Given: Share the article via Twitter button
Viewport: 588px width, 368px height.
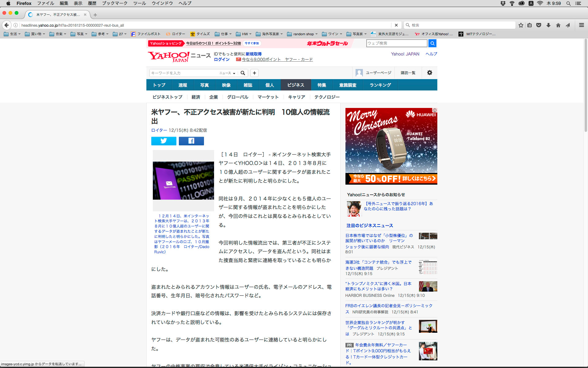Looking at the screenshot, I should pyautogui.click(x=164, y=141).
